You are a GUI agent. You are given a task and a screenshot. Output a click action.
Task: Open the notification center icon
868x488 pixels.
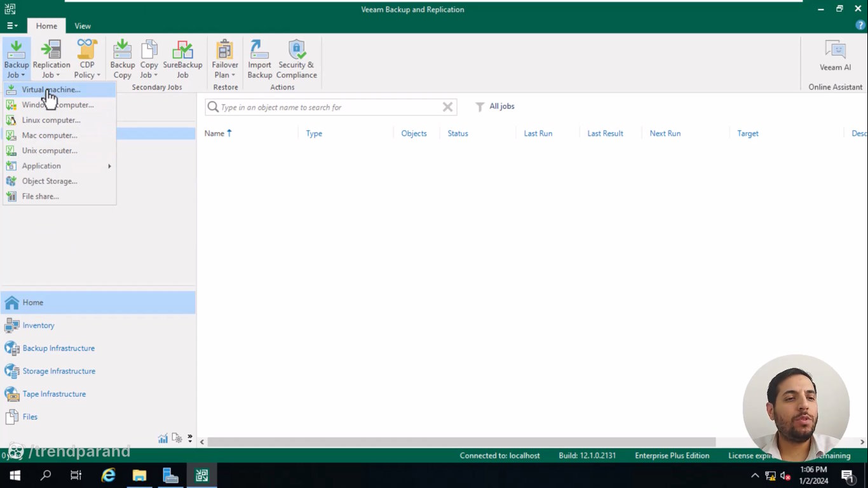848,475
